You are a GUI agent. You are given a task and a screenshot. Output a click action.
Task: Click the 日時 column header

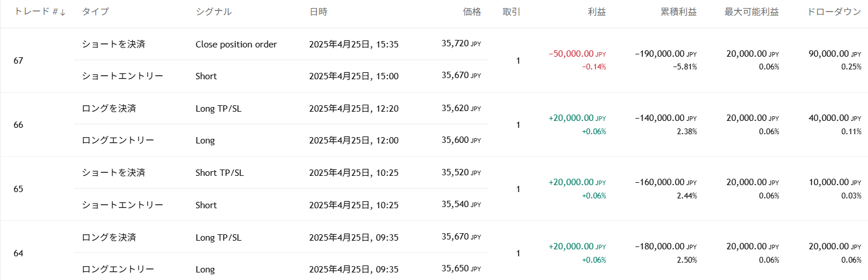coord(319,12)
